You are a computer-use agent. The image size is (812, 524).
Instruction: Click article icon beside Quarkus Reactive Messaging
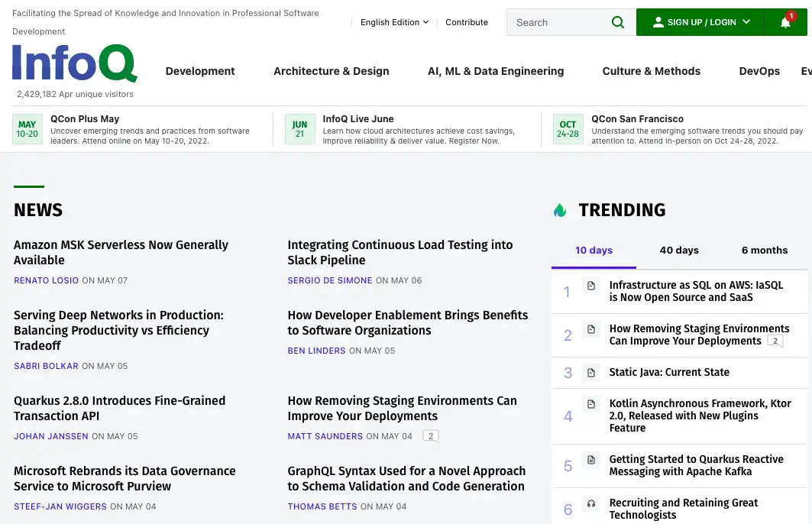tap(591, 460)
